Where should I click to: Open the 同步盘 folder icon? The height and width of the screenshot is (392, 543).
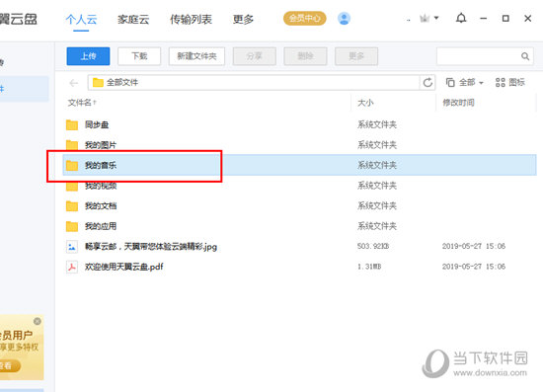click(x=72, y=124)
